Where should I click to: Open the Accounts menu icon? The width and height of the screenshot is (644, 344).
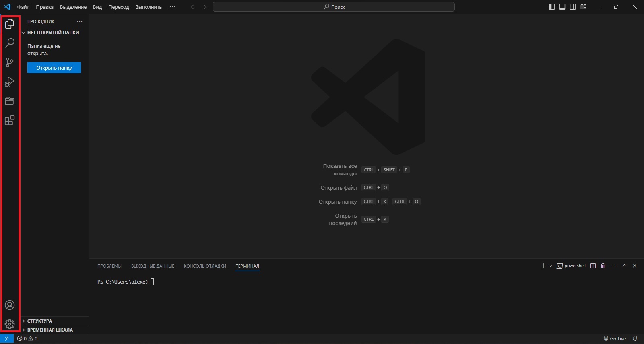click(x=10, y=305)
